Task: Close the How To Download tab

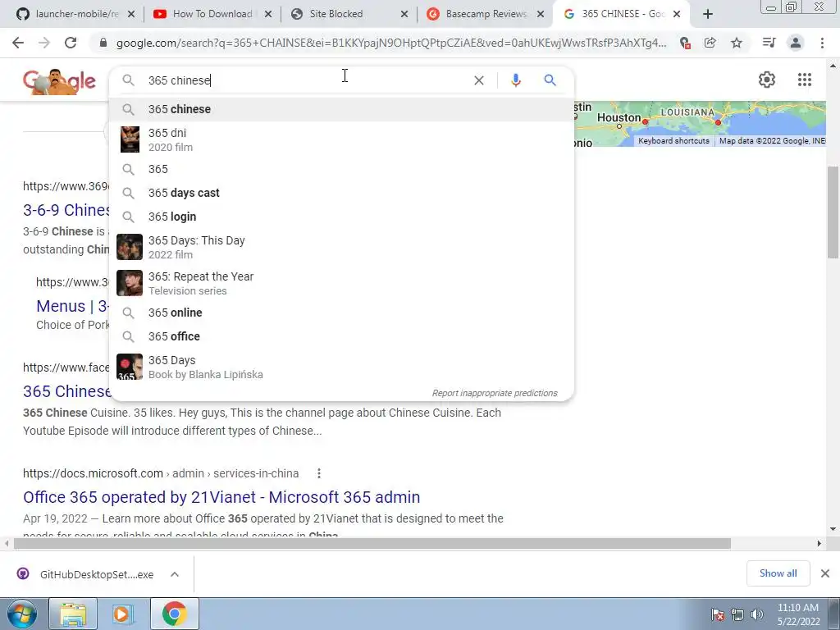Action: 268,14
